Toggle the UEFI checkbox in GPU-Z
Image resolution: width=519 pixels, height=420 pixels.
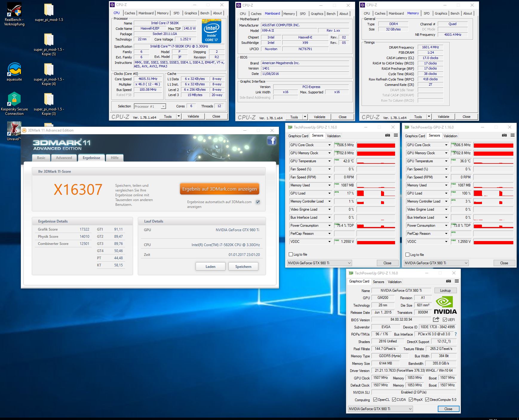tap(445, 319)
